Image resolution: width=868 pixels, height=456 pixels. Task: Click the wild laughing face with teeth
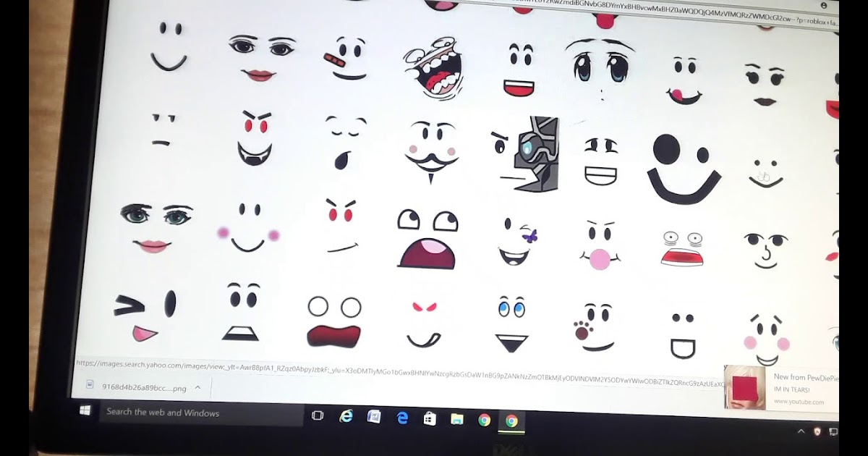(x=434, y=69)
